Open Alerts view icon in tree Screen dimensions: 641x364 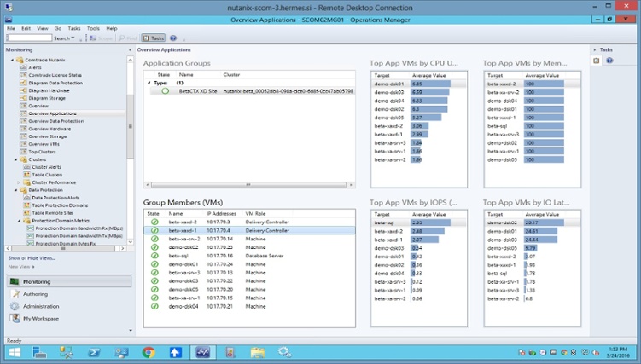point(24,67)
